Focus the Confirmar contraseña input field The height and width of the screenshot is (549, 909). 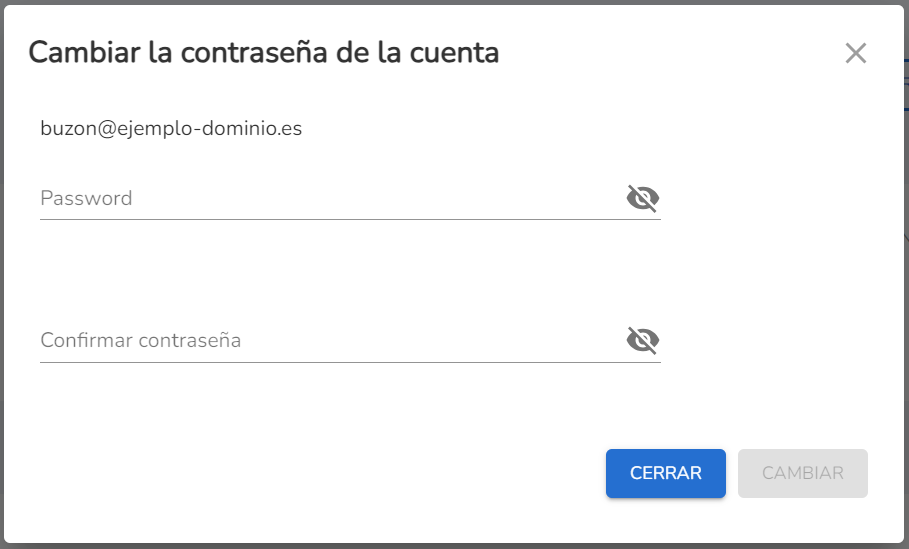[330, 340]
